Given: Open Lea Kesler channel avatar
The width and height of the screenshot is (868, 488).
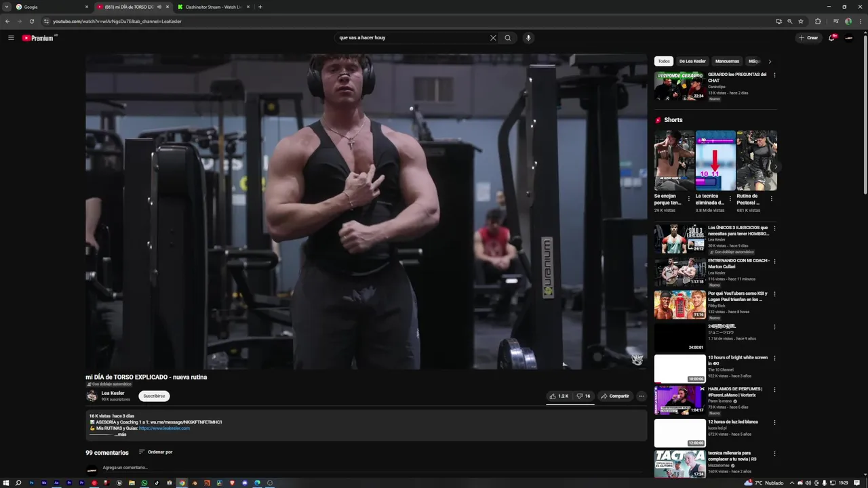Looking at the screenshot, I should (x=92, y=396).
